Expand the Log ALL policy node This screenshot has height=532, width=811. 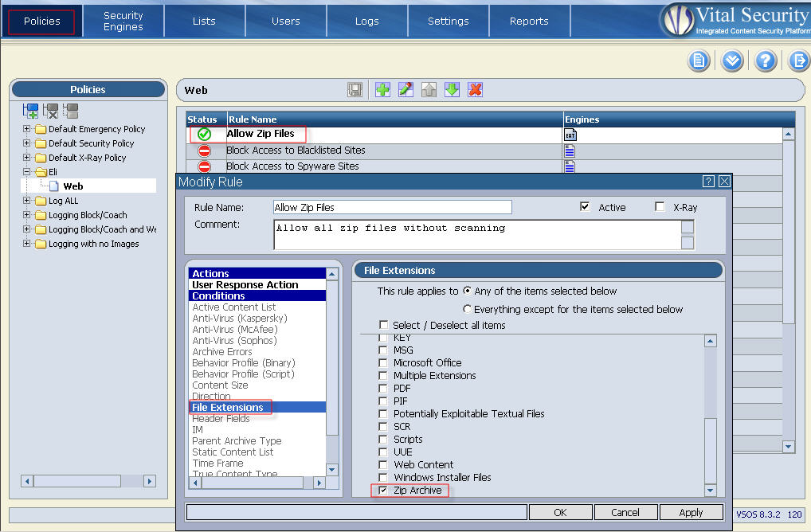click(x=27, y=201)
